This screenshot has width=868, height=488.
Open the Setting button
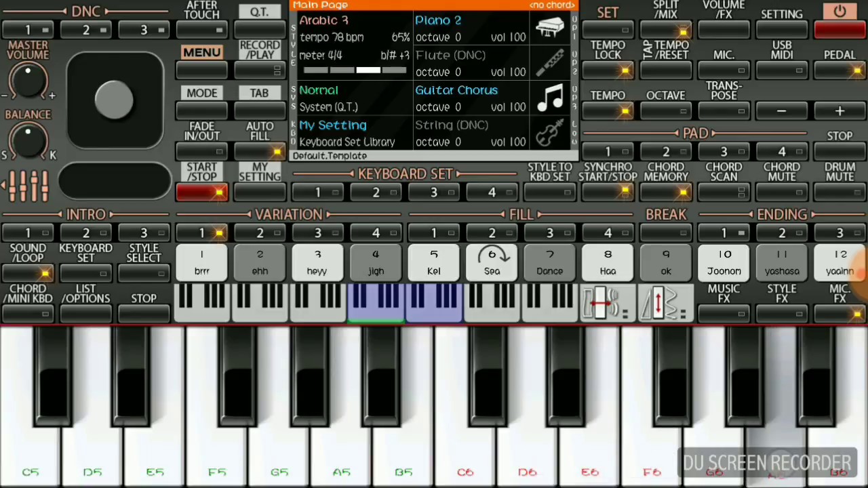pyautogui.click(x=781, y=29)
